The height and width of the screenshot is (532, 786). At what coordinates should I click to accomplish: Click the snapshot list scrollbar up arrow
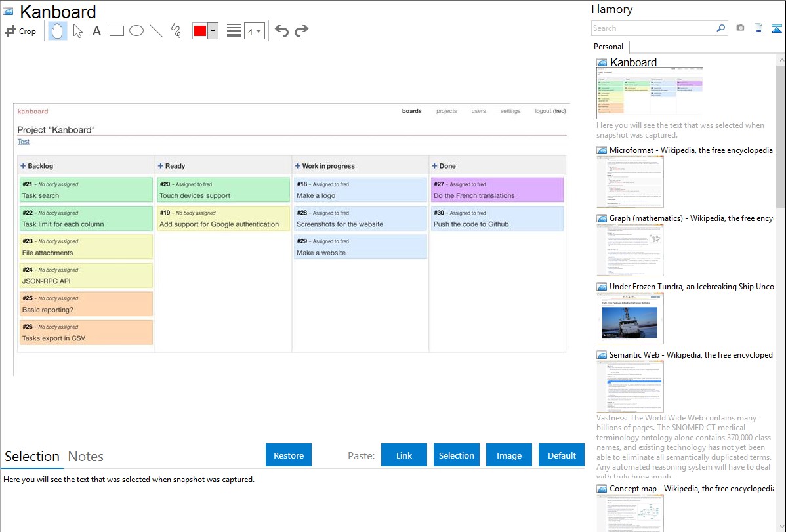pos(781,60)
